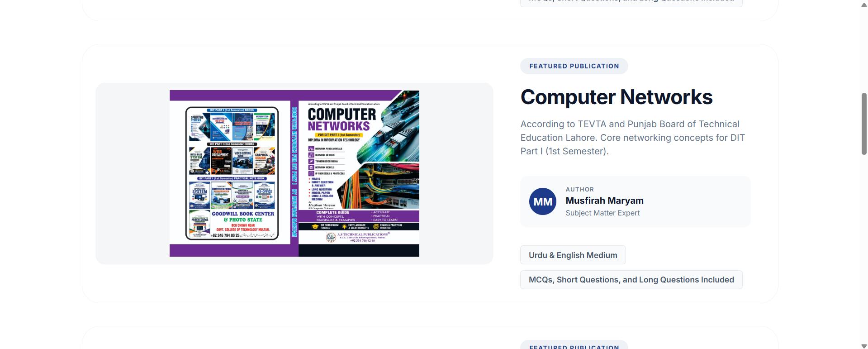Click the Subject Matter Expert label
868x349 pixels.
point(602,213)
